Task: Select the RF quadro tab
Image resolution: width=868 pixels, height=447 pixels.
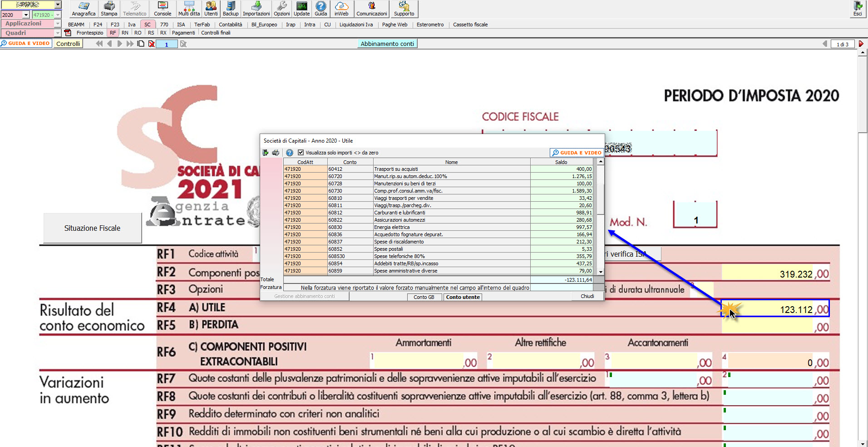Action: [x=113, y=33]
